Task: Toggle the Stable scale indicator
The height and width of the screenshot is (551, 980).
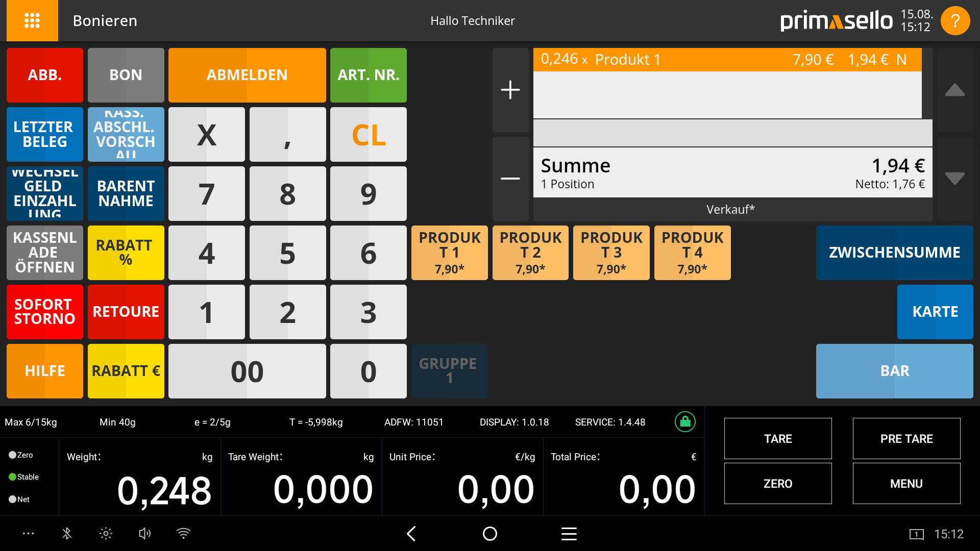Action: click(13, 477)
